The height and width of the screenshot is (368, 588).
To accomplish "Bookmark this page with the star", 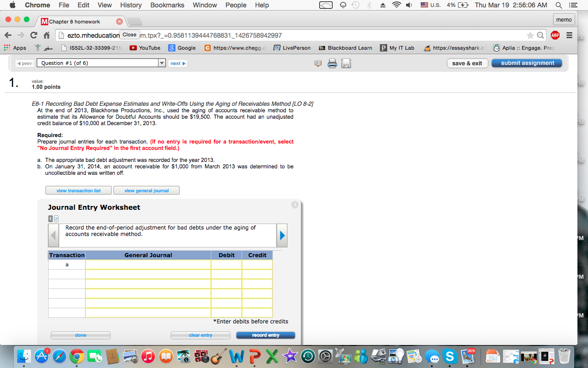I will [x=530, y=35].
